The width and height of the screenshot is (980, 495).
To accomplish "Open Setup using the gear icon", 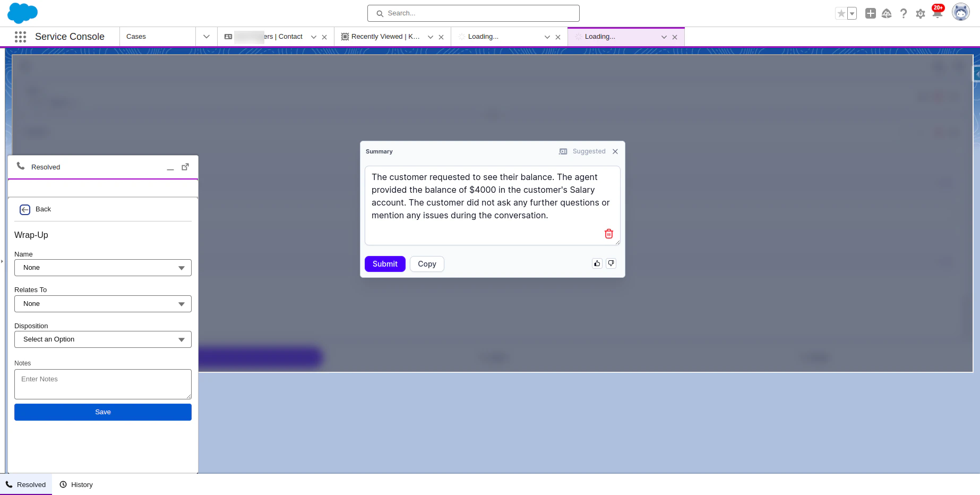I will click(920, 13).
